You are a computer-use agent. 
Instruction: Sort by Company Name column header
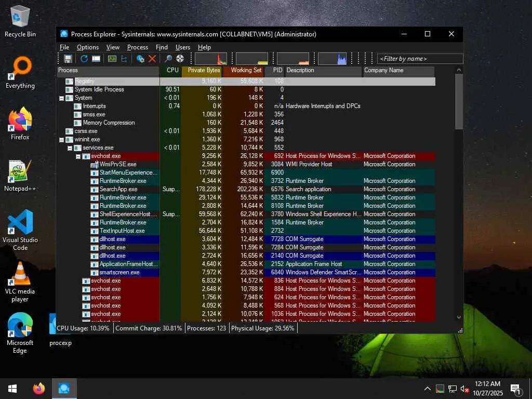pos(398,70)
